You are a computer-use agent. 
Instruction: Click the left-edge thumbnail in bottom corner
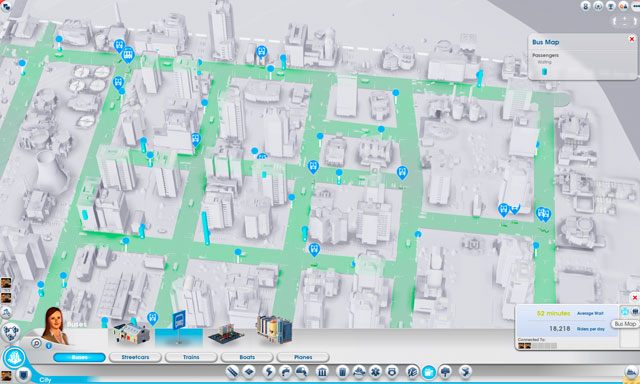coord(6,375)
